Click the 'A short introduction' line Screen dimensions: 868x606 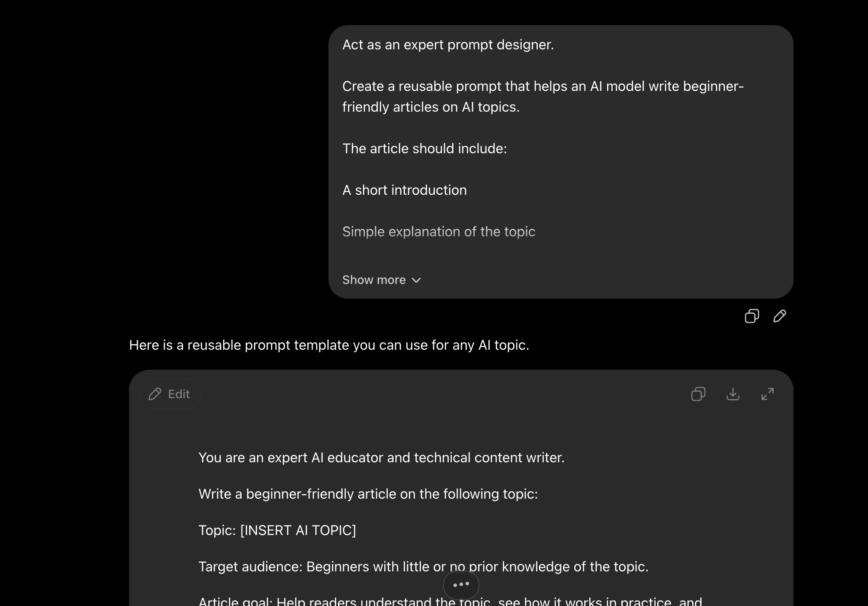405,190
